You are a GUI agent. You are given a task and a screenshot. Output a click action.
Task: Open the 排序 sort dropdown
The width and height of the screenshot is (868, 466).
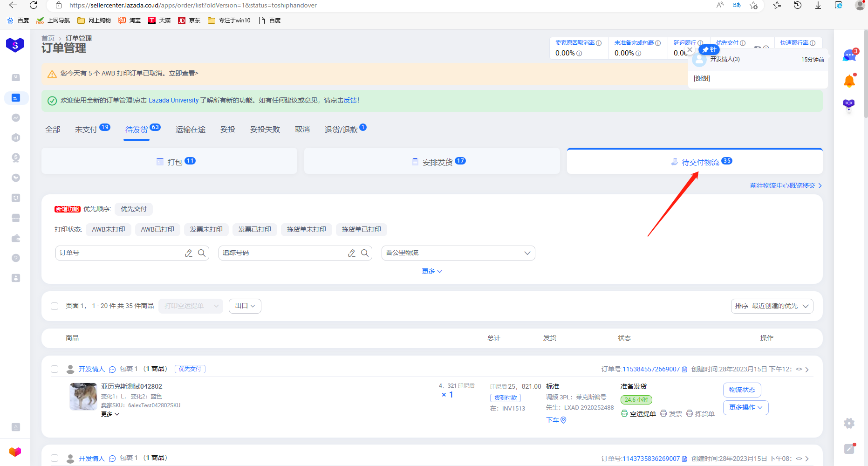click(x=772, y=306)
